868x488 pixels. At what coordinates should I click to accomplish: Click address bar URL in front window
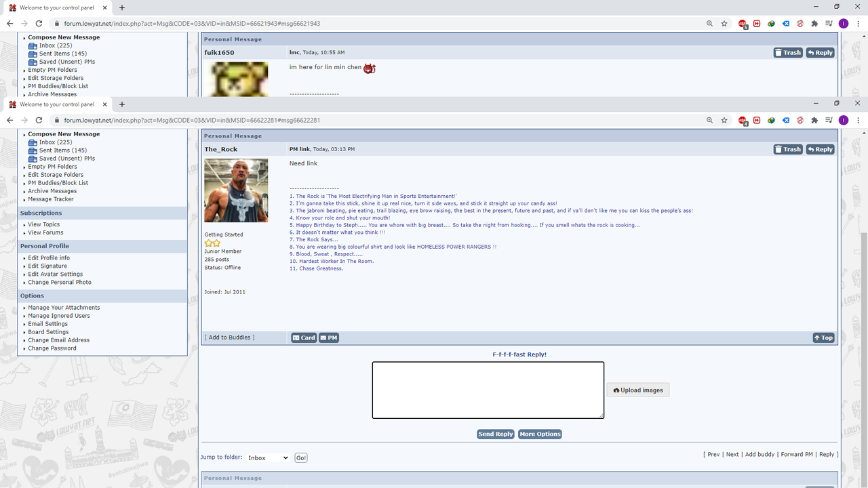point(192,120)
